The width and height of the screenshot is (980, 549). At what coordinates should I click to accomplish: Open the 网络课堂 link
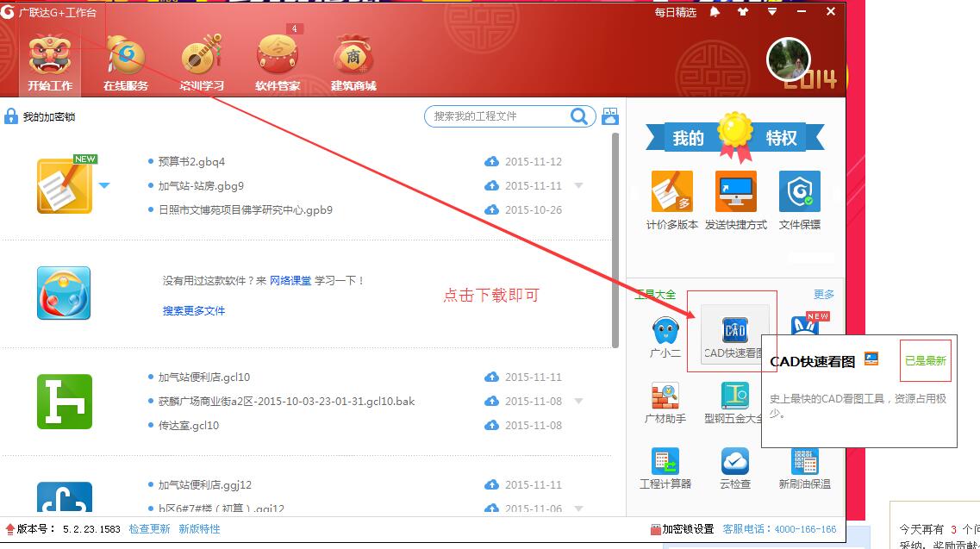pos(290,281)
